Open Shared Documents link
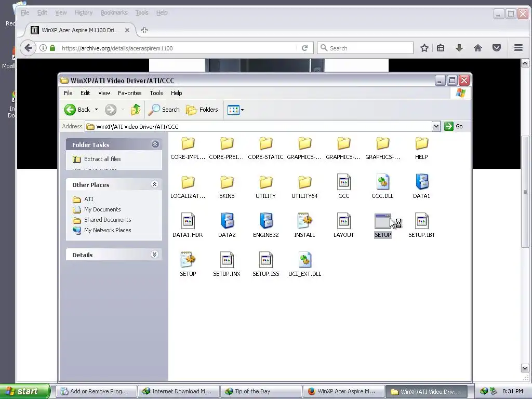Screen dimensions: 532x399 click(x=107, y=220)
